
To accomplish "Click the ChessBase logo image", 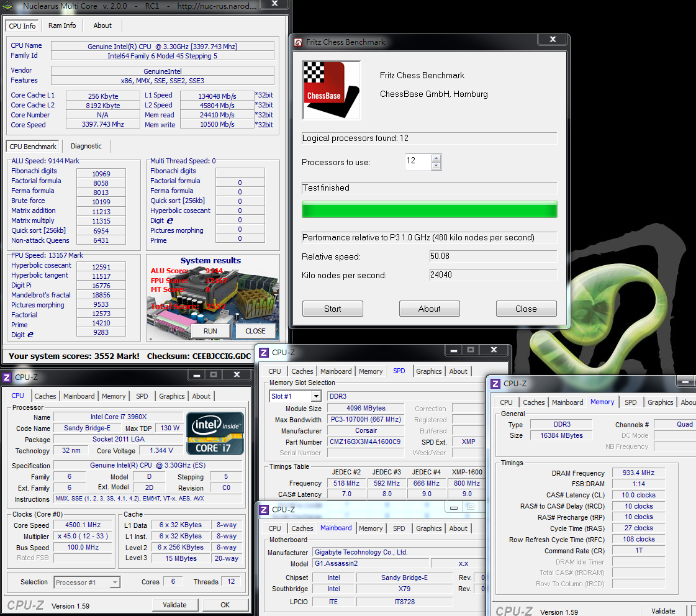I will click(x=331, y=90).
